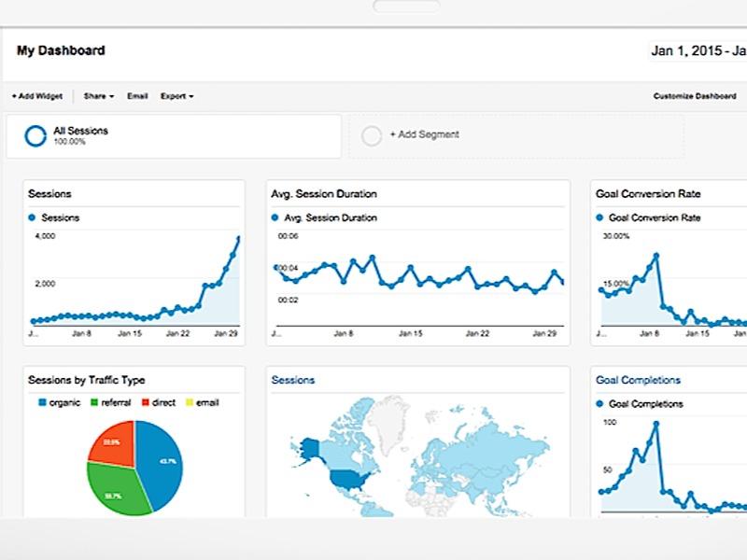The width and height of the screenshot is (747, 560).
Task: Open the Export dropdown menu
Action: [176, 96]
